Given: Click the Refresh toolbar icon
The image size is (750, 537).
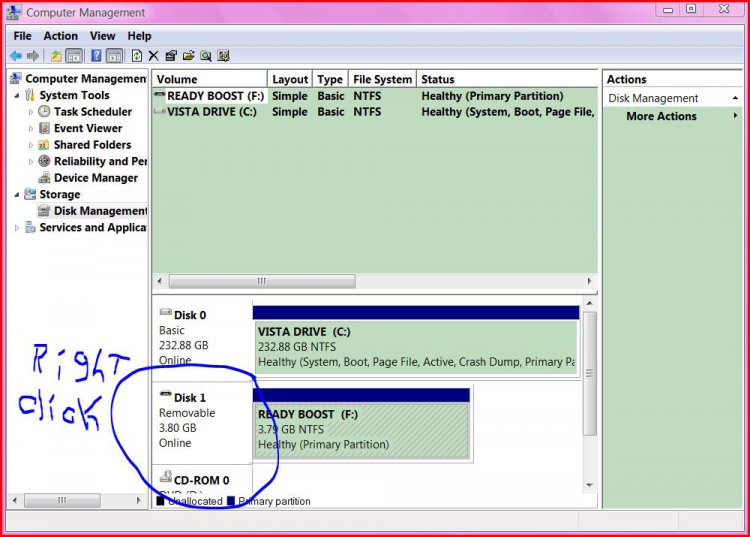Looking at the screenshot, I should pyautogui.click(x=137, y=56).
